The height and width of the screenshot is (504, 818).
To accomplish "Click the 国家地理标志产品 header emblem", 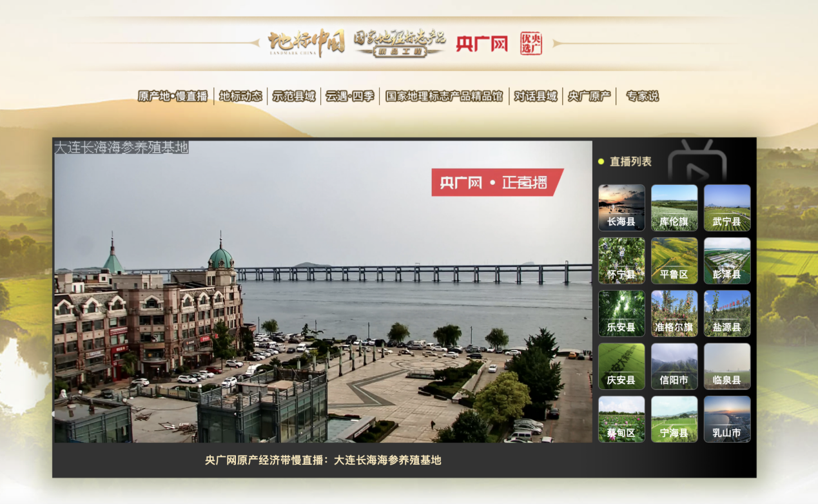I will (400, 43).
